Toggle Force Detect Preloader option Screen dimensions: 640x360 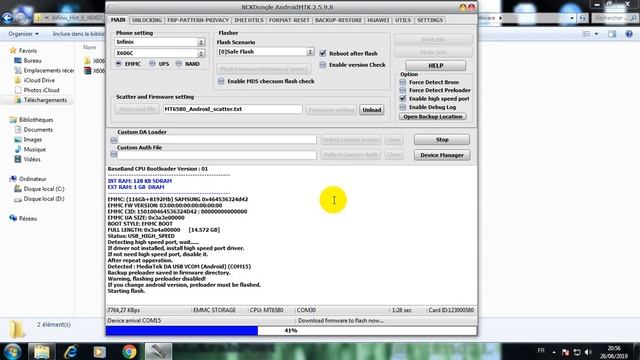403,90
